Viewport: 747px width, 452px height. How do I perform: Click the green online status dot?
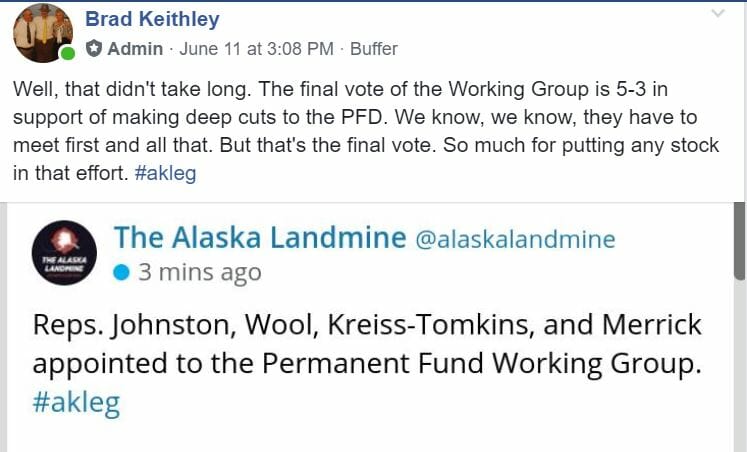point(68,53)
